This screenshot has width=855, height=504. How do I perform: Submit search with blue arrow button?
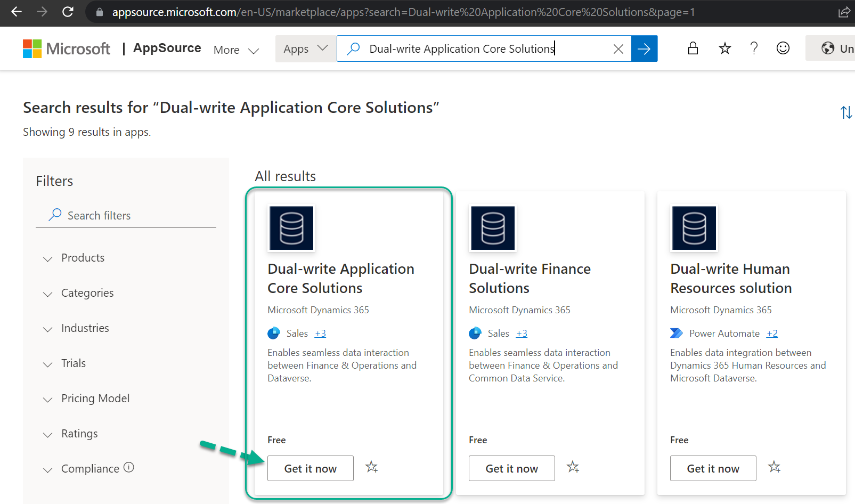(x=644, y=49)
